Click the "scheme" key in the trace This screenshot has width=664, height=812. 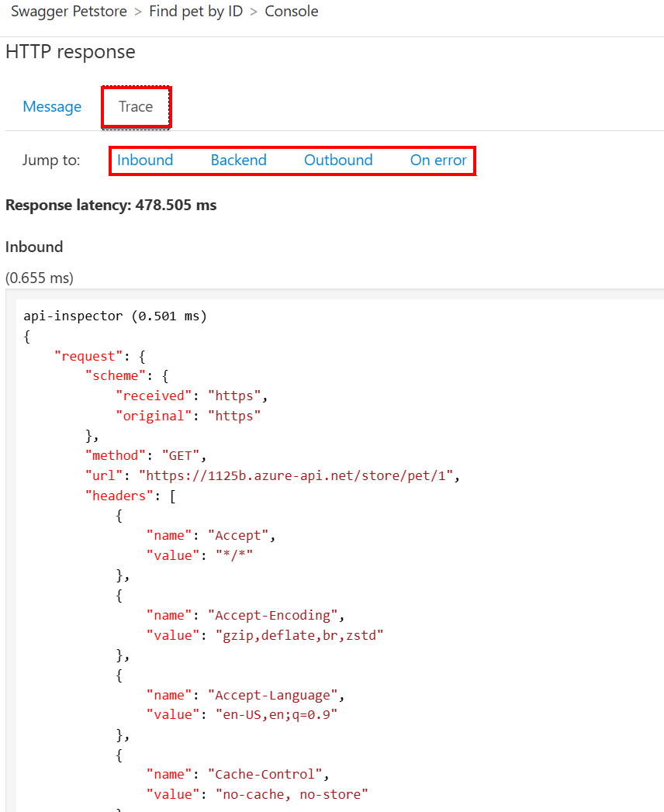(x=115, y=375)
